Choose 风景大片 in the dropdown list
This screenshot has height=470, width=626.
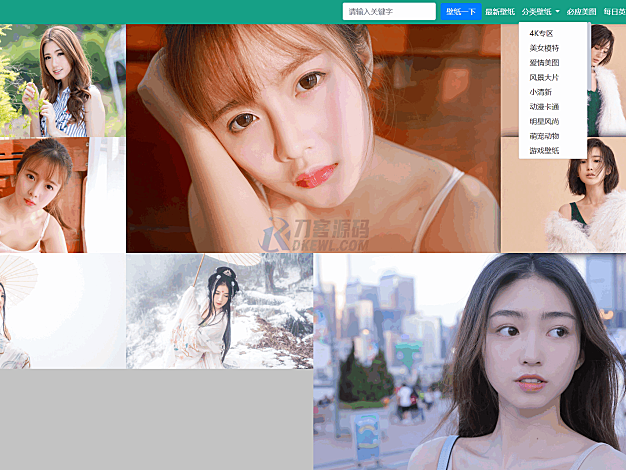(544, 77)
